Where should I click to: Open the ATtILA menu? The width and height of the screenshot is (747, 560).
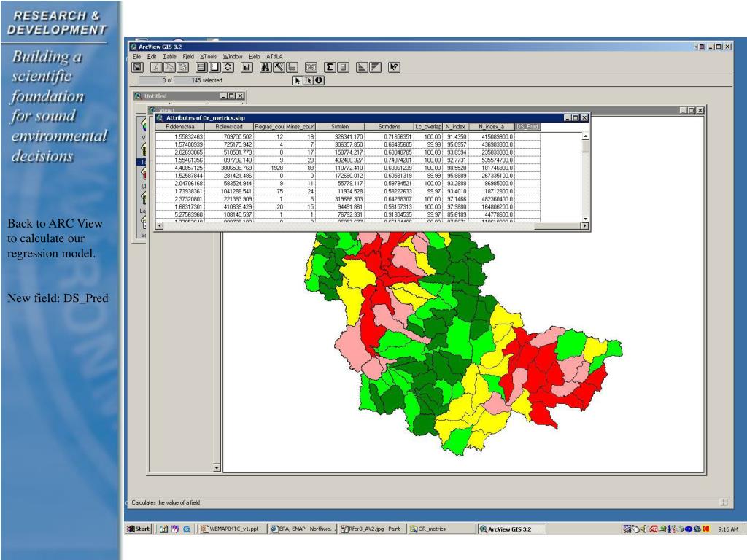pos(274,56)
